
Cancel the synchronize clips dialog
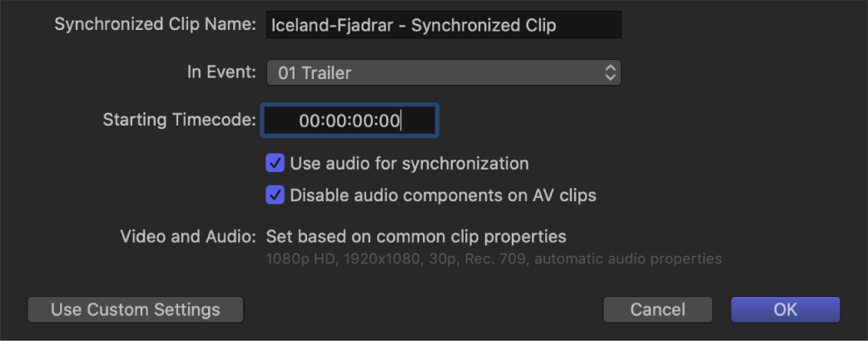pyautogui.click(x=657, y=309)
